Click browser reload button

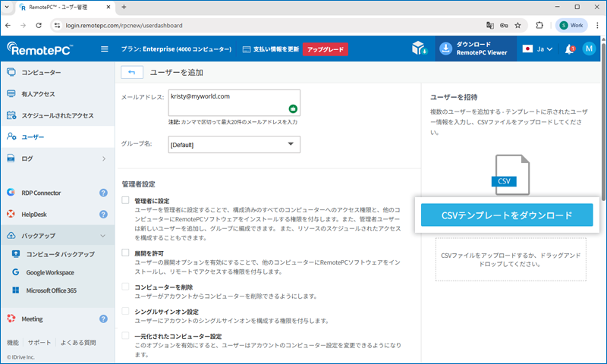click(x=39, y=26)
